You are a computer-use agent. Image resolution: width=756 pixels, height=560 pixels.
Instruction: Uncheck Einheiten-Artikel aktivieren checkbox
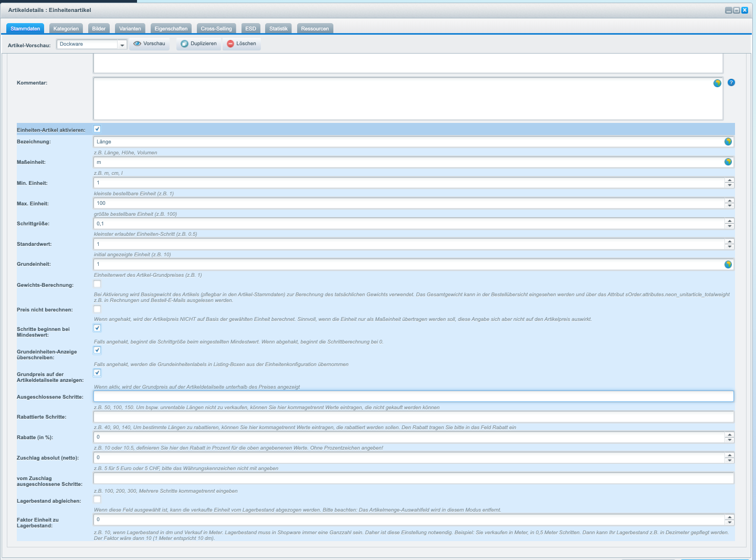coord(97,129)
